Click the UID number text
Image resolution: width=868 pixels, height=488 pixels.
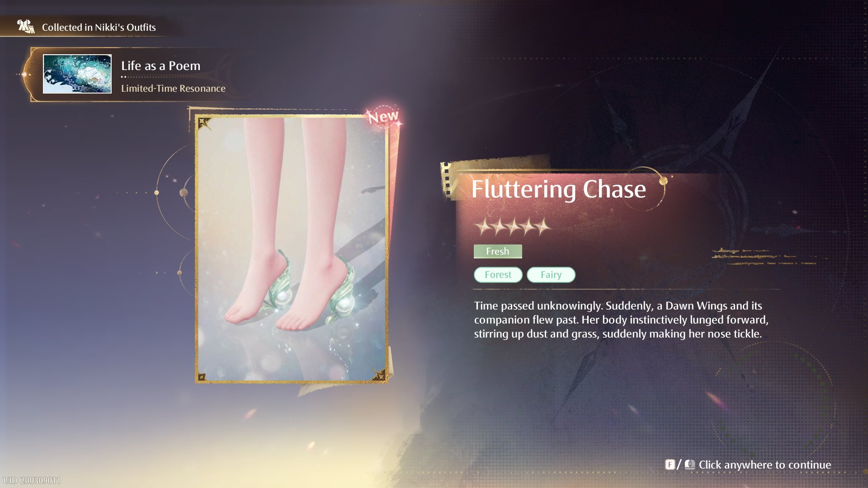click(x=32, y=480)
